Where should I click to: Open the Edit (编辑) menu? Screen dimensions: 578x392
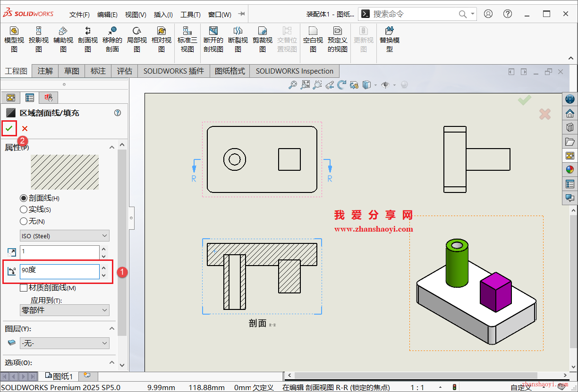pos(107,15)
